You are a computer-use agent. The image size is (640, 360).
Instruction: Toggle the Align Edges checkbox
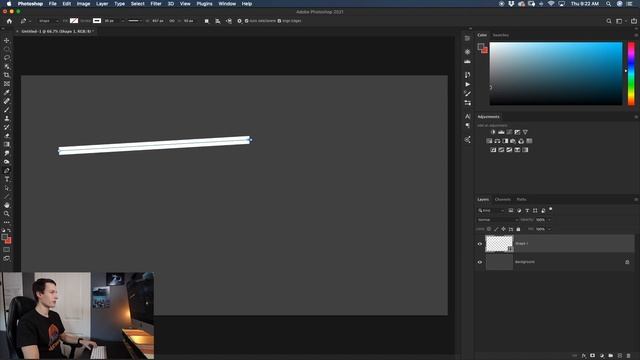[279, 21]
